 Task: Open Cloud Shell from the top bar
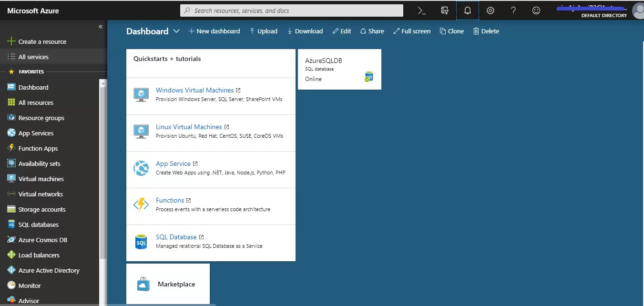pyautogui.click(x=421, y=10)
